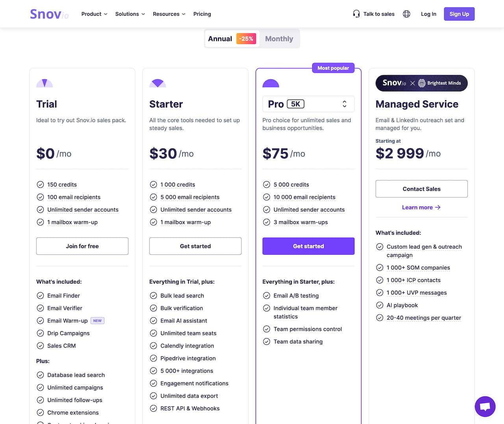
Task: Select Annual billing option
Action: coord(220,39)
